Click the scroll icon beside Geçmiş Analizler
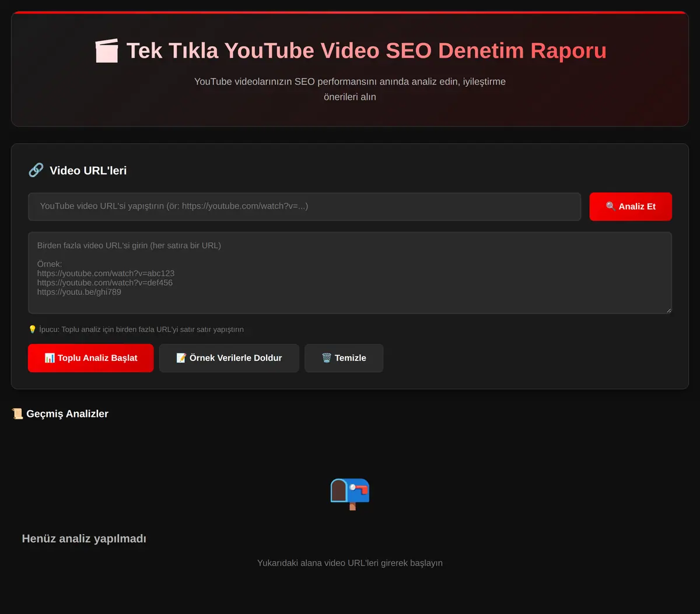The width and height of the screenshot is (700, 614). [x=17, y=413]
